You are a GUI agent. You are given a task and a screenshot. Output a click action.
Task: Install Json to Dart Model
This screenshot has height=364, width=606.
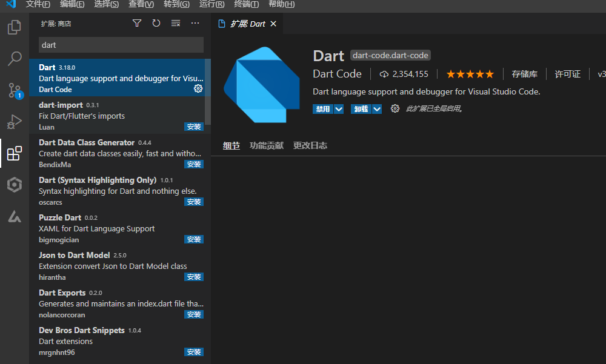[194, 277]
